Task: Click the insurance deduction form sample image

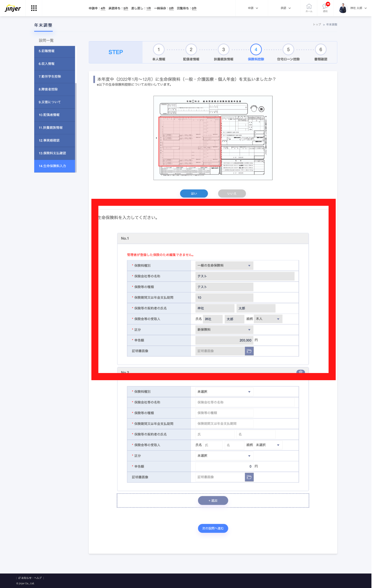Action: [213, 138]
